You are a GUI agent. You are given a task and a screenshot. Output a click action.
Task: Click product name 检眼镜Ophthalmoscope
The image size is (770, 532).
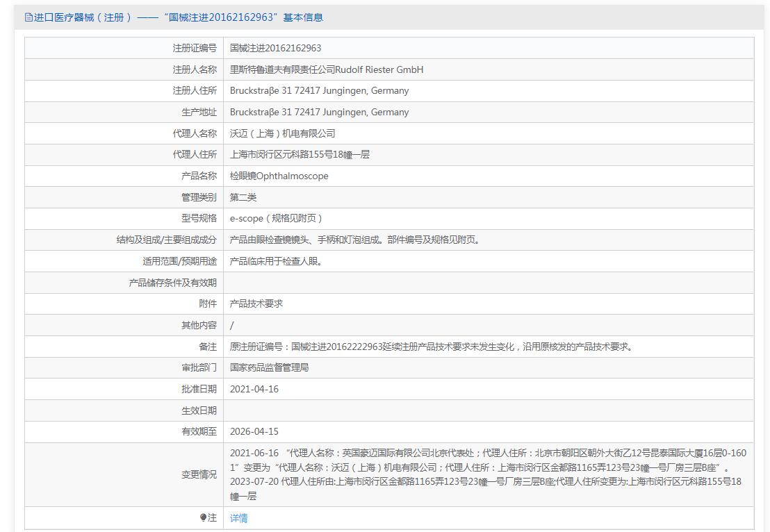tap(279, 176)
